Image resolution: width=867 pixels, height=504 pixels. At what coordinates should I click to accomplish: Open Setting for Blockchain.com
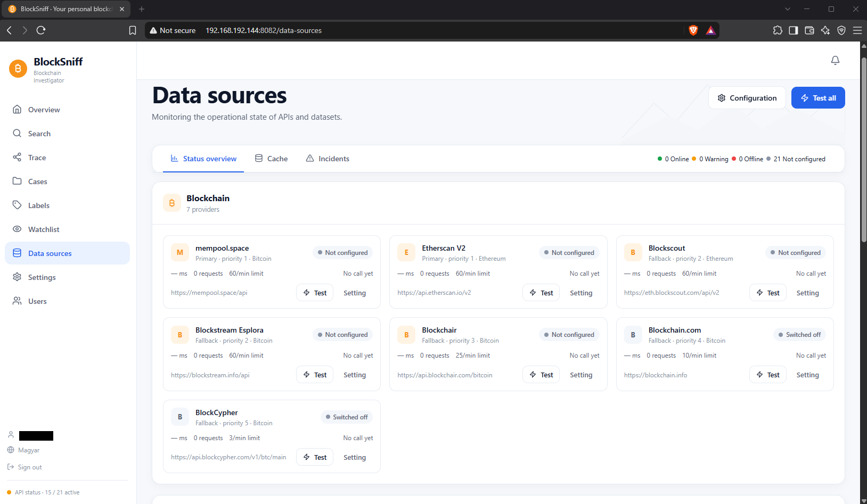click(x=808, y=375)
